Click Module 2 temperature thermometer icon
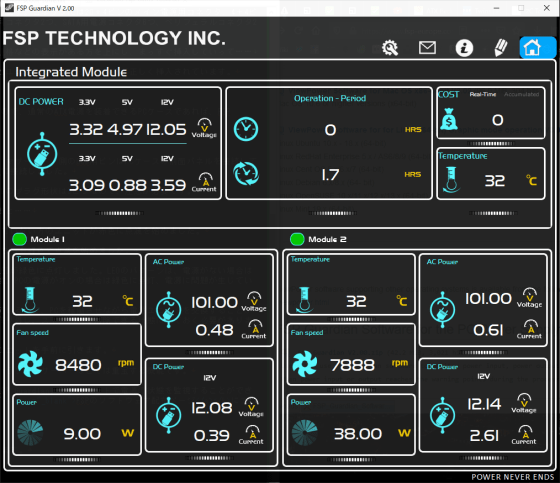This screenshot has height=483, width=560. (304, 300)
